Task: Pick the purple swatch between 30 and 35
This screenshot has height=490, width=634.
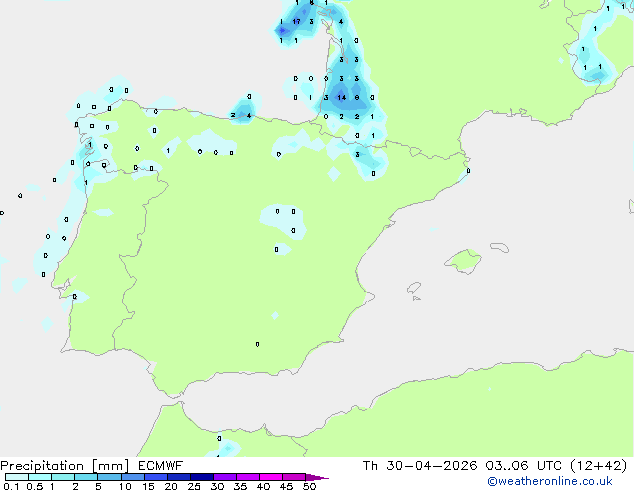Action: pyautogui.click(x=225, y=477)
